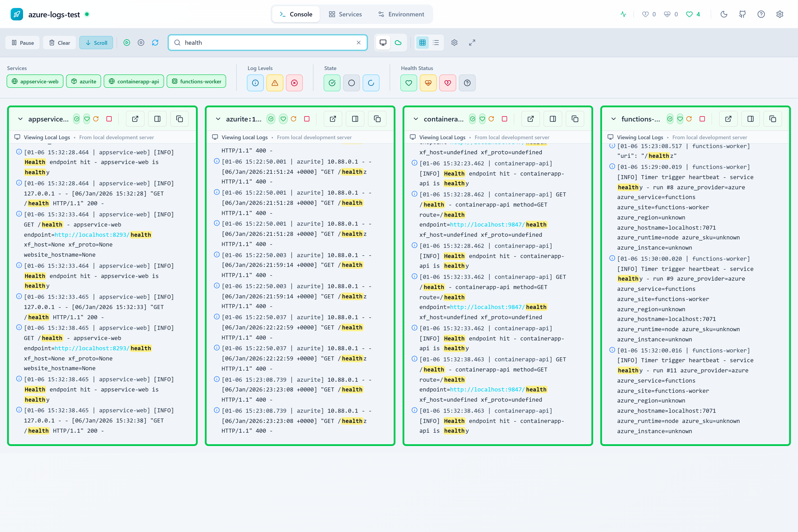798x532 pixels.
Task: Switch to dark mode
Action: [x=724, y=14]
